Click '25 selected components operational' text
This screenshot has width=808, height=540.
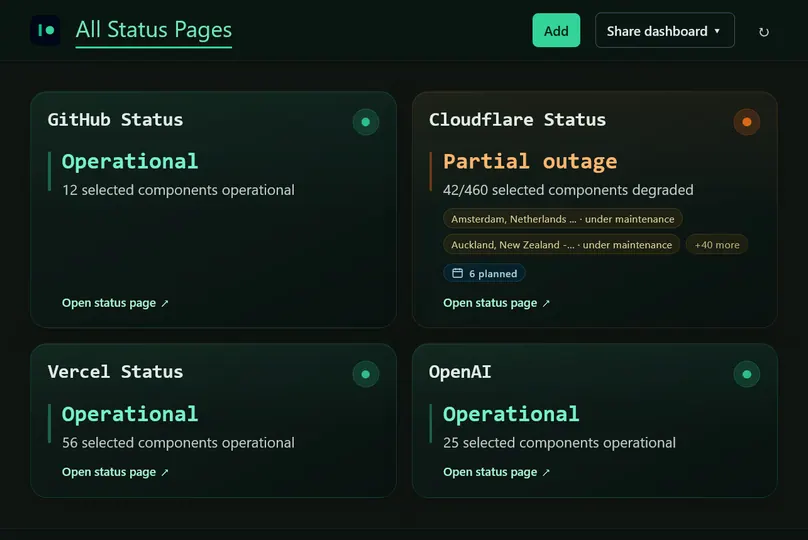pos(559,443)
